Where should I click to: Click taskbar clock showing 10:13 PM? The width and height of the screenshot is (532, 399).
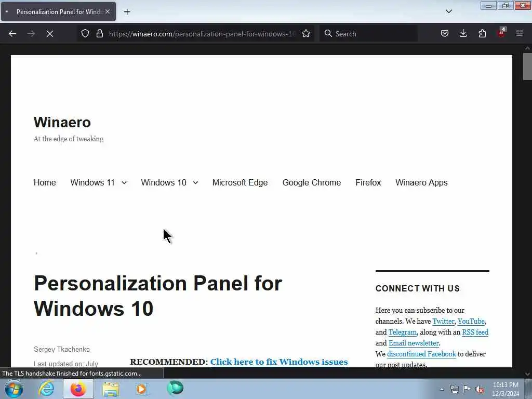[506, 389]
